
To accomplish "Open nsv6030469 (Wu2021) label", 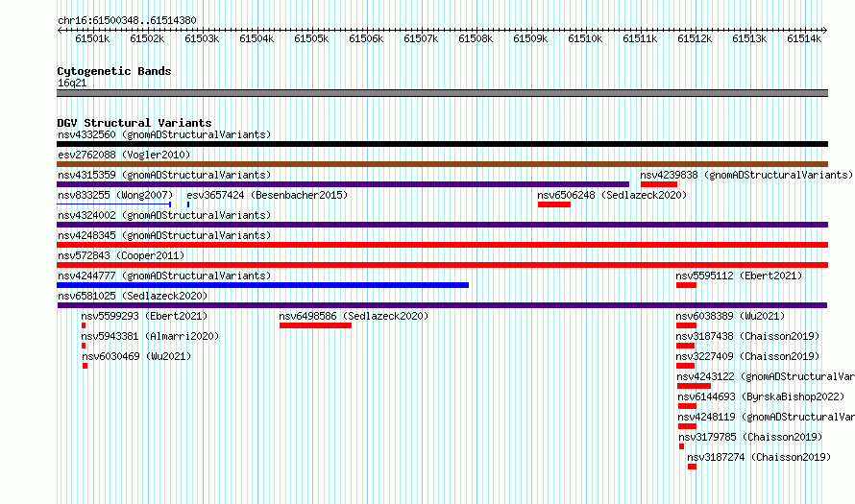I will point(136,356).
